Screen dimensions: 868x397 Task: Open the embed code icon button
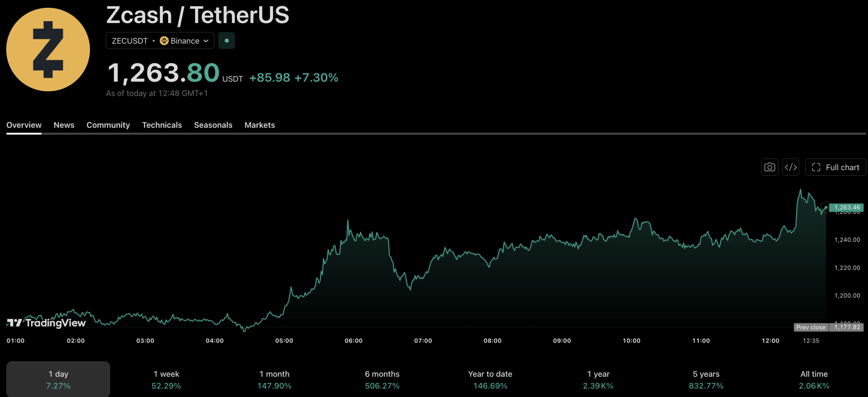(791, 167)
